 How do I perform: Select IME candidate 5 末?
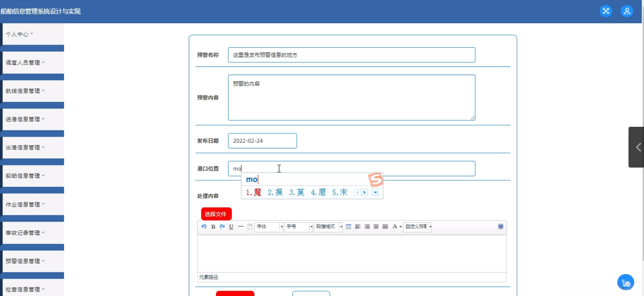(340, 192)
